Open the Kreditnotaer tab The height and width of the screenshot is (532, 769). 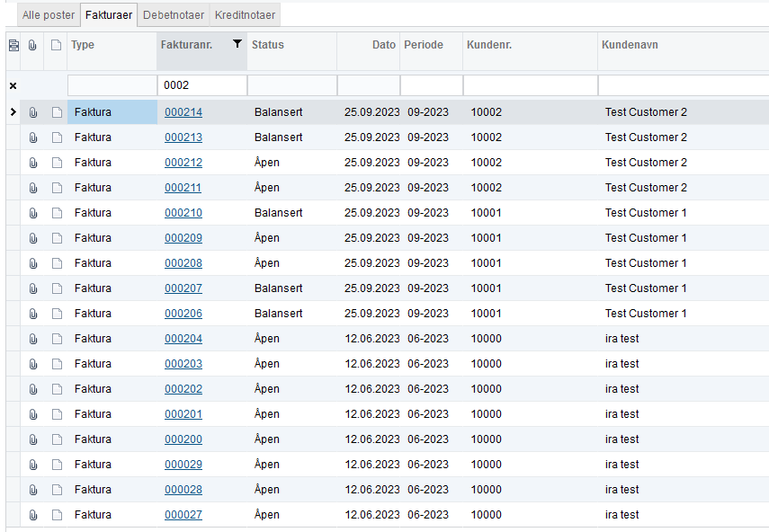pyautogui.click(x=245, y=15)
